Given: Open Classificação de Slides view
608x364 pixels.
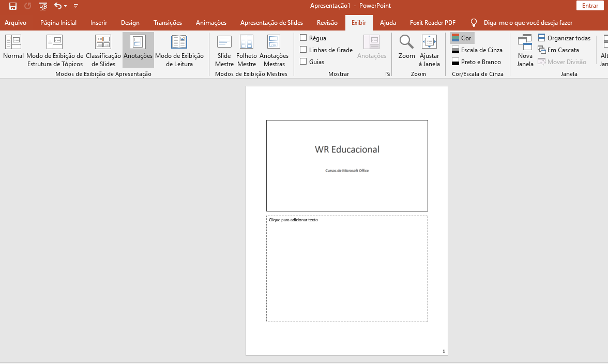Looking at the screenshot, I should click(x=103, y=49).
